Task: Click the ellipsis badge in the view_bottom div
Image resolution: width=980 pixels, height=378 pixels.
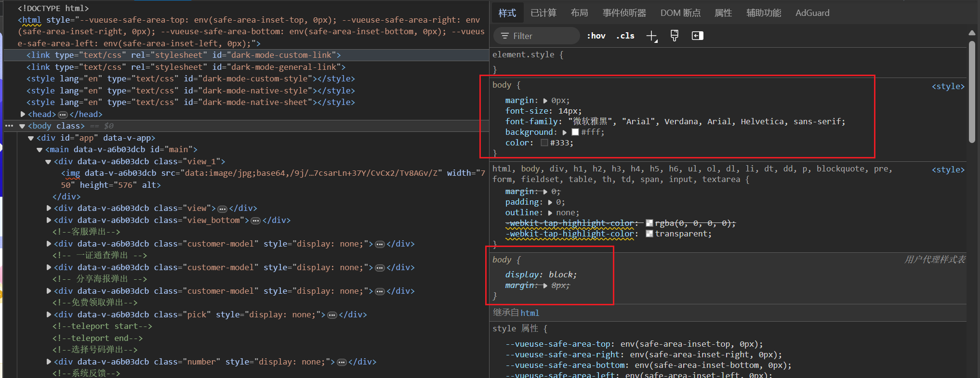Action: click(x=256, y=221)
